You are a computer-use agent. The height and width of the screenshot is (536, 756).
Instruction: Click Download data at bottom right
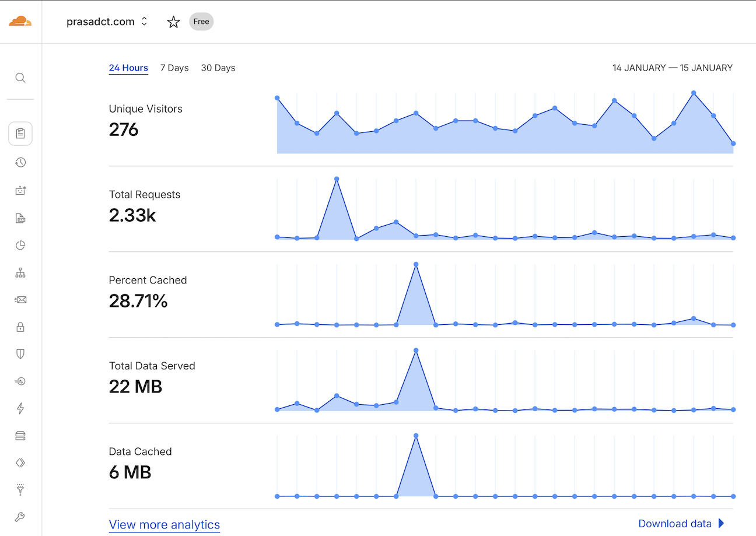(675, 523)
